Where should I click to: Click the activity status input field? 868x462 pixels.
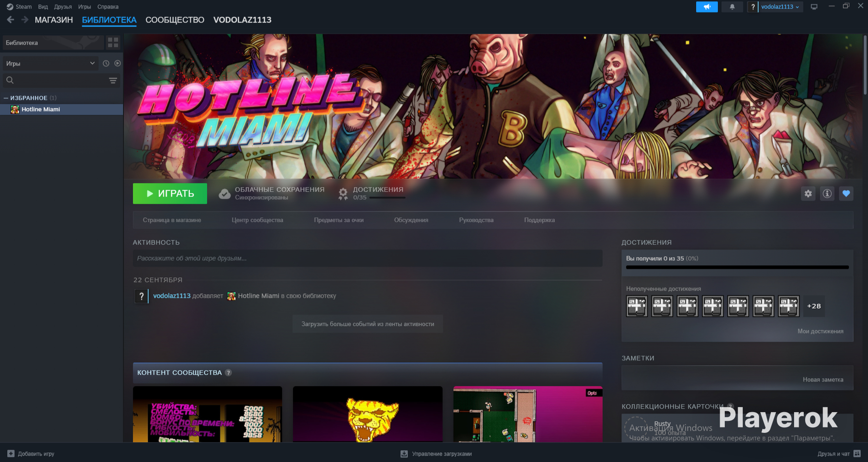(368, 258)
